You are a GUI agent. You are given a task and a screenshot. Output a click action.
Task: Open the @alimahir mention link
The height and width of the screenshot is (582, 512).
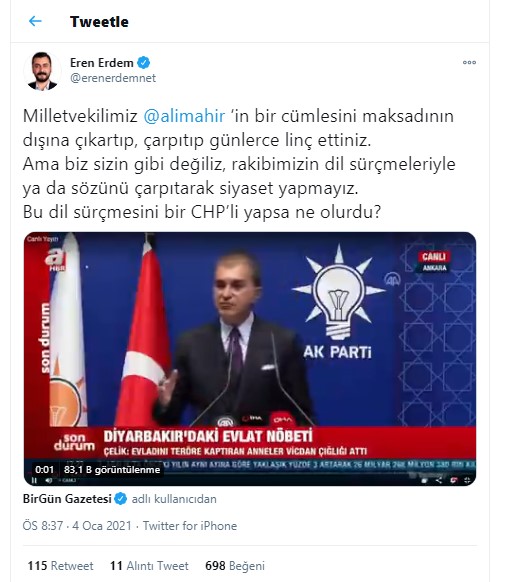(184, 116)
